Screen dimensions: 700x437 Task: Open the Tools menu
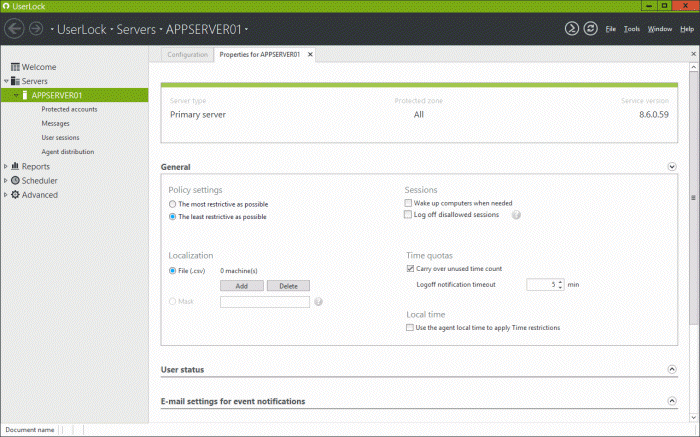coord(632,29)
